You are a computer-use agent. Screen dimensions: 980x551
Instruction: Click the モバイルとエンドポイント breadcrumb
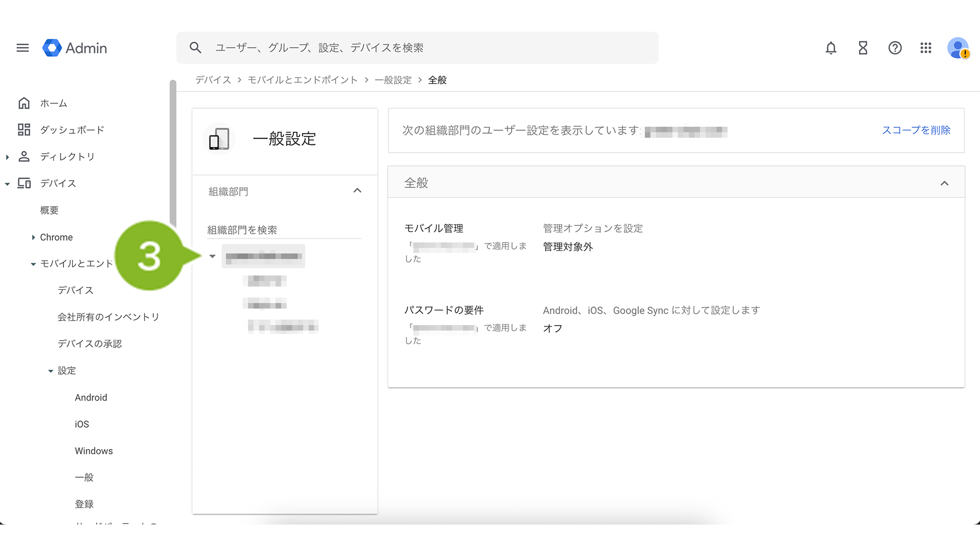303,80
